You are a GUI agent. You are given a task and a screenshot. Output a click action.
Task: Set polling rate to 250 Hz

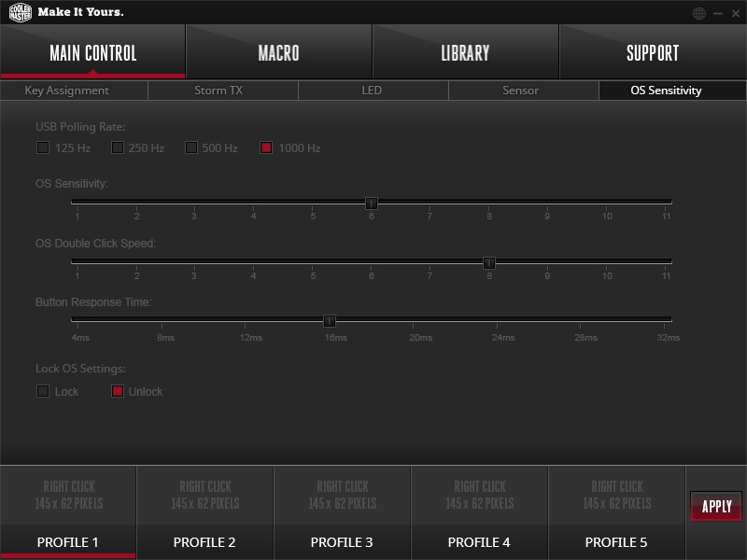point(118,147)
